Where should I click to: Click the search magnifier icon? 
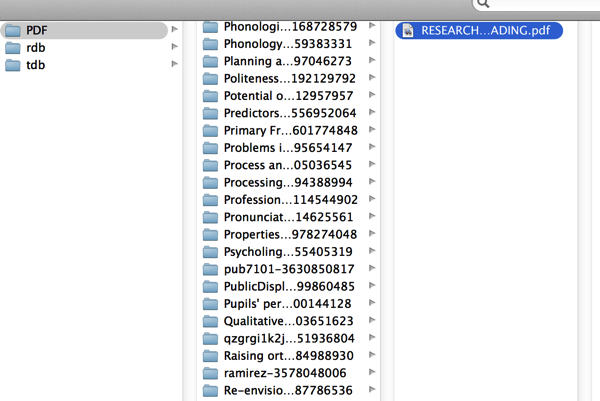[483, 4]
